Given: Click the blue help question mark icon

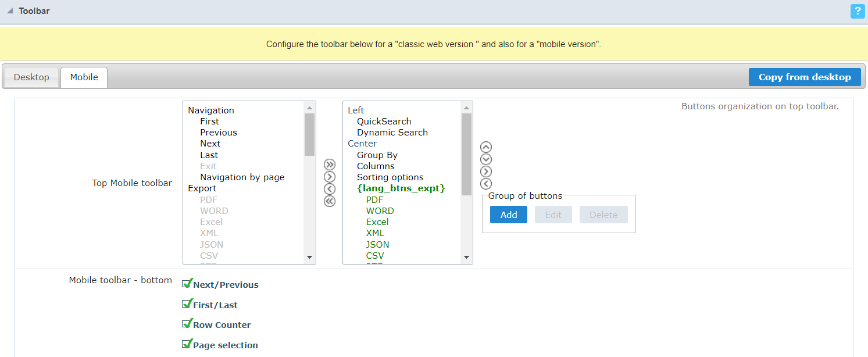Looking at the screenshot, I should click(856, 11).
